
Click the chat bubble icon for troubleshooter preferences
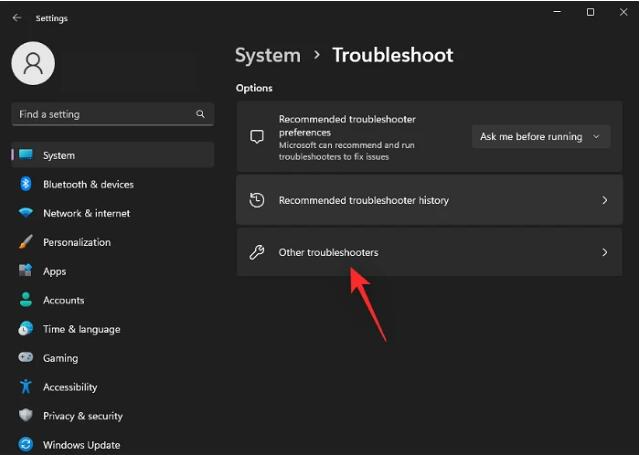[257, 137]
